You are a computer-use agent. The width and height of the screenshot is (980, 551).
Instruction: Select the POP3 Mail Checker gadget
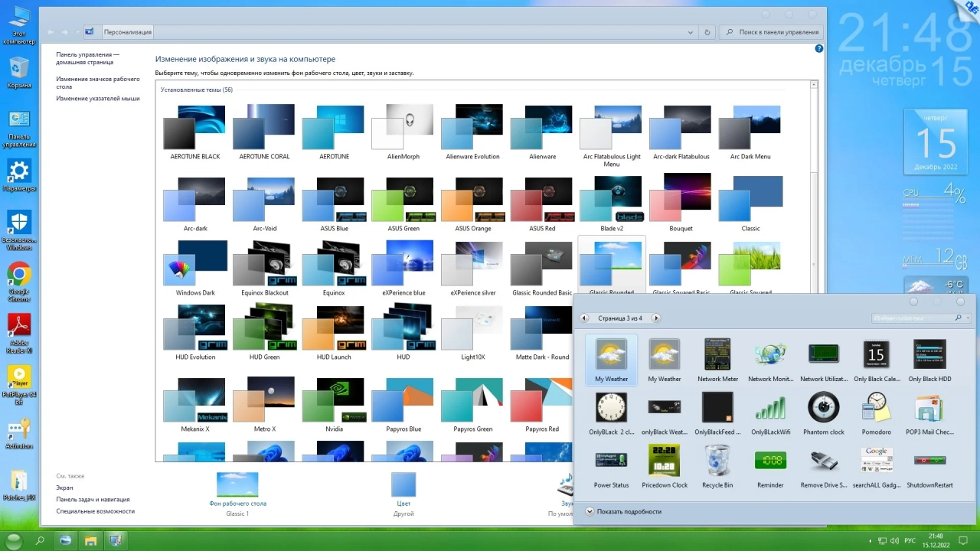929,414
